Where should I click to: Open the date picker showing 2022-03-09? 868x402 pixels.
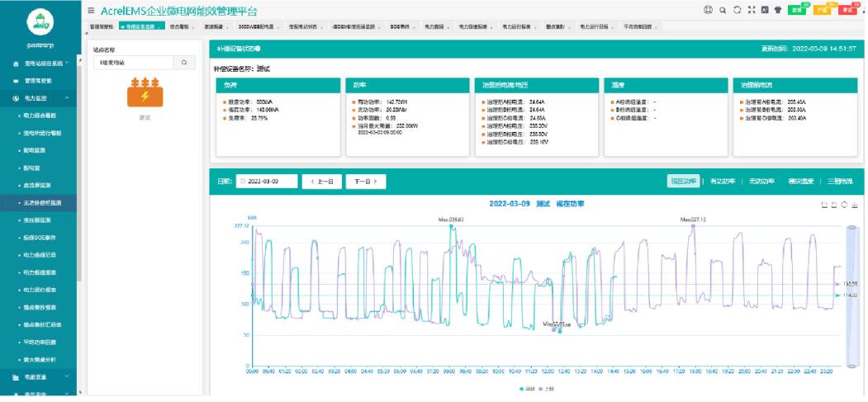pos(267,181)
